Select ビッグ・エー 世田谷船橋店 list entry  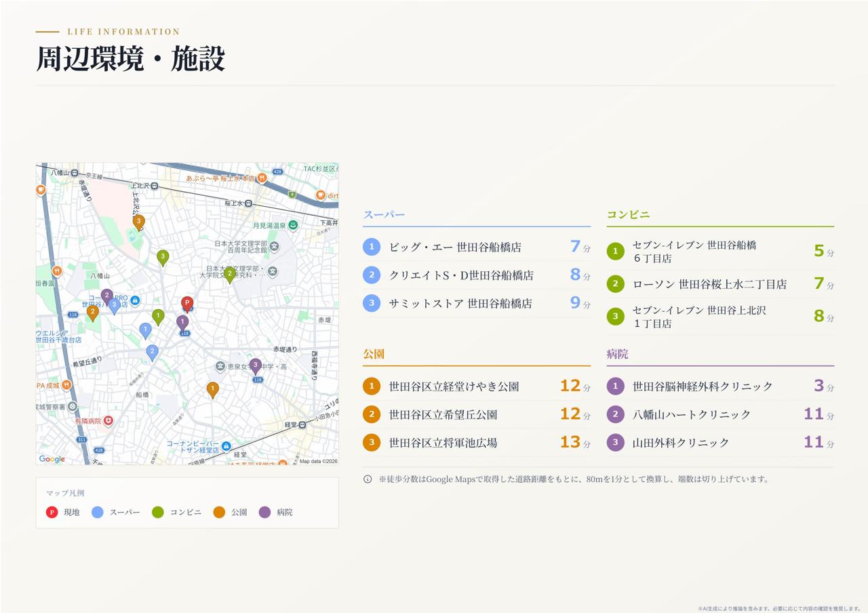coord(477,247)
